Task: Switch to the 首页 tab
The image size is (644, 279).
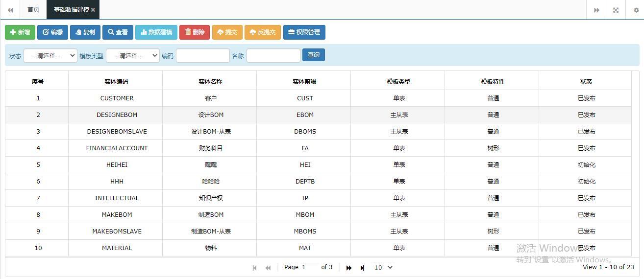Action: [x=33, y=10]
